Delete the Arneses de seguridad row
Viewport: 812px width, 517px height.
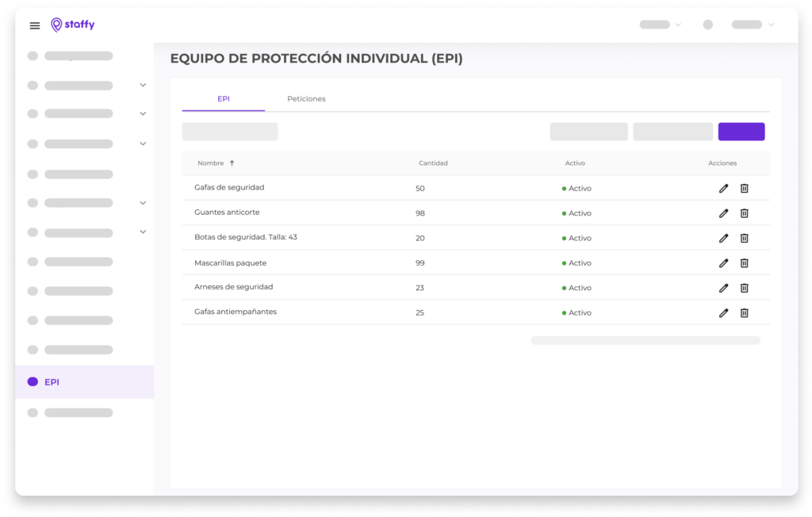(744, 288)
